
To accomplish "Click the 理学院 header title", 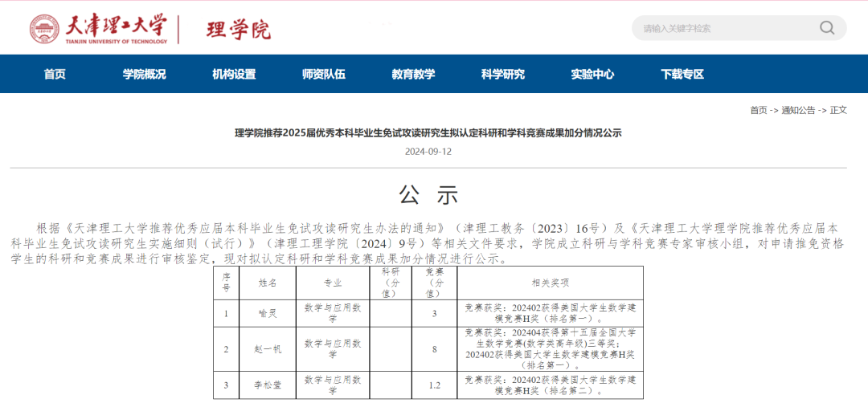I will 239,30.
